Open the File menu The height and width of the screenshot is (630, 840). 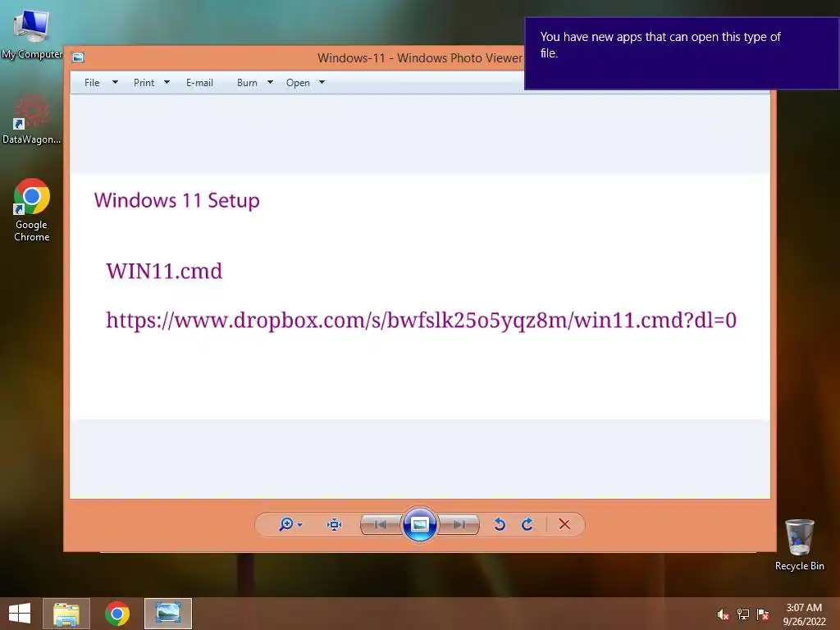point(92,83)
